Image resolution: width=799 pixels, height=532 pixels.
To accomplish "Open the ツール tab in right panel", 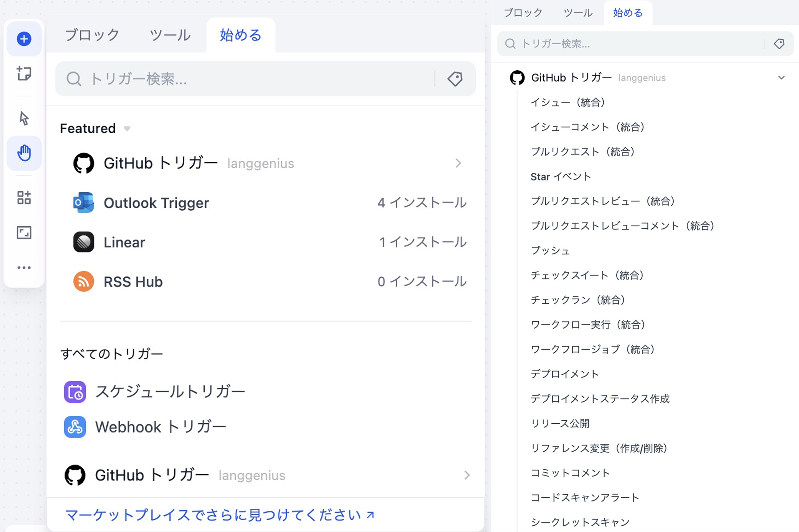I will (578, 13).
